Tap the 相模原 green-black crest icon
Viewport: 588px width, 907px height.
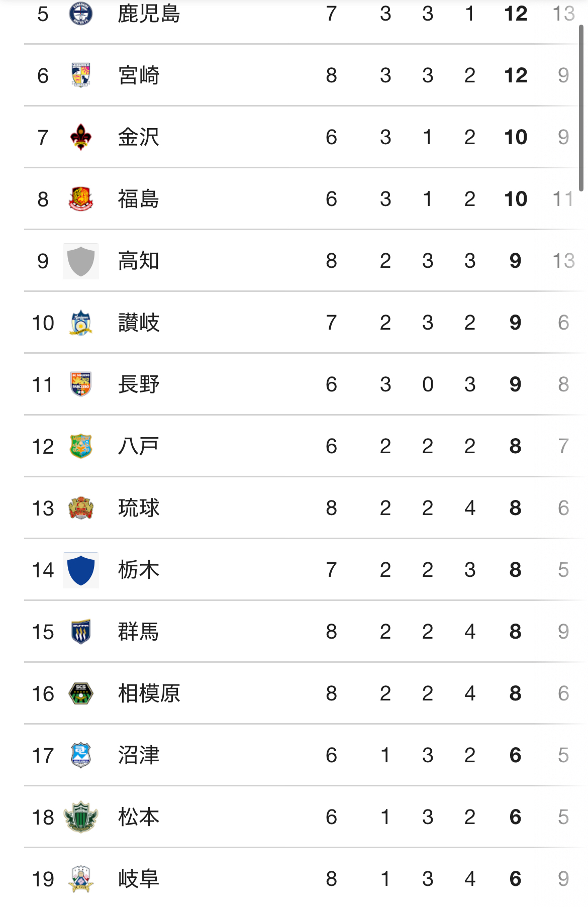tap(80, 693)
